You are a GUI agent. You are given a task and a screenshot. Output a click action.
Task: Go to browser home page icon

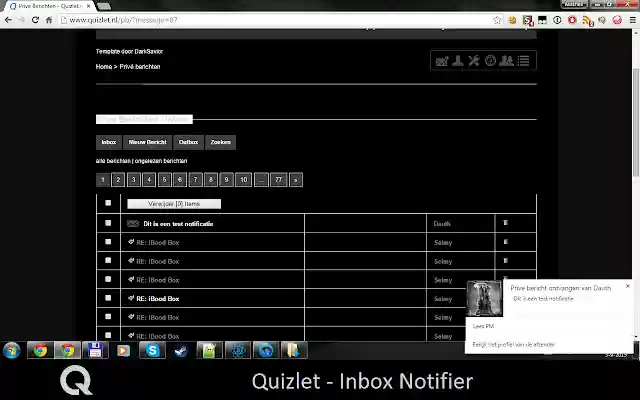49,20
